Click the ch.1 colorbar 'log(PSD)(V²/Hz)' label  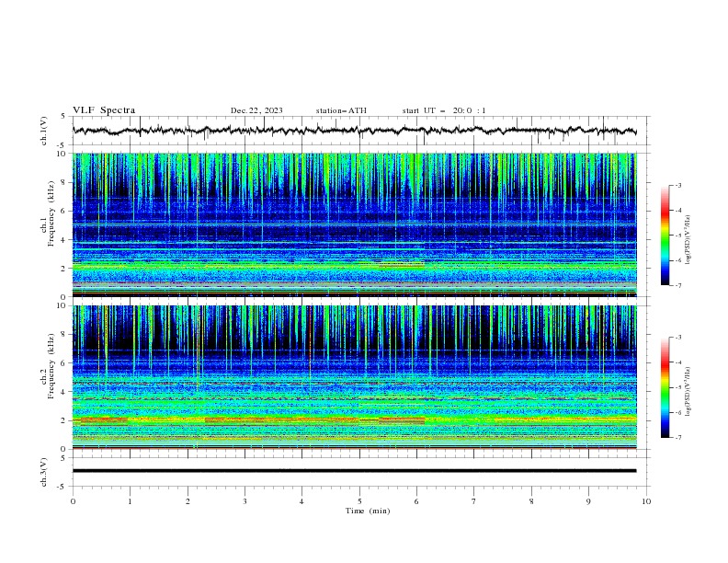pyautogui.click(x=688, y=240)
